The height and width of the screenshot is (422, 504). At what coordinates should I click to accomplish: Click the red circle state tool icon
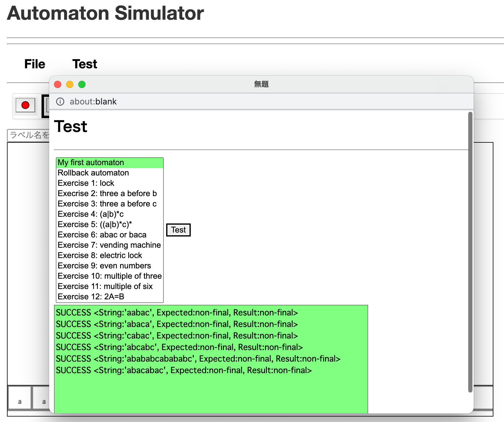pyautogui.click(x=25, y=105)
